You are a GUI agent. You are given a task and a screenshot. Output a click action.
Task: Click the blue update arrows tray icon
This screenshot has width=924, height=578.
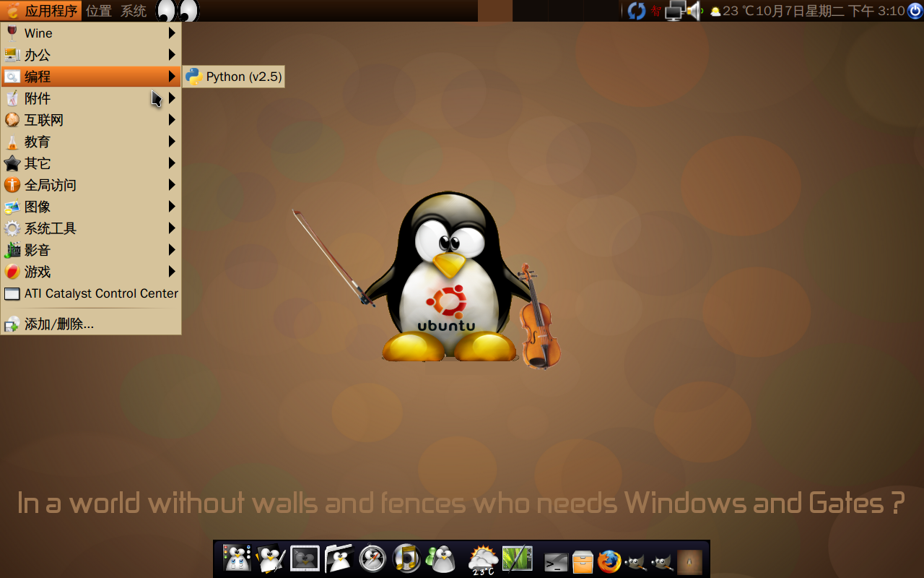[637, 11]
